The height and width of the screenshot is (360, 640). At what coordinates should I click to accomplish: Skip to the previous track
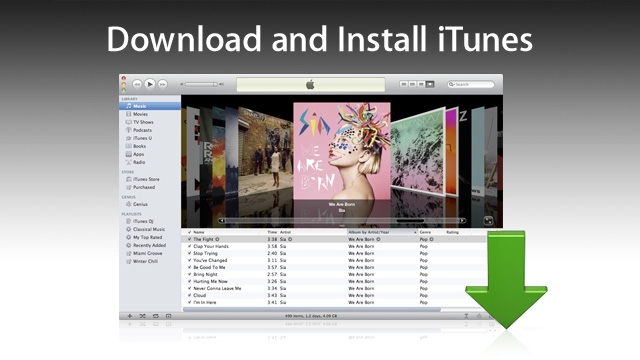(137, 84)
